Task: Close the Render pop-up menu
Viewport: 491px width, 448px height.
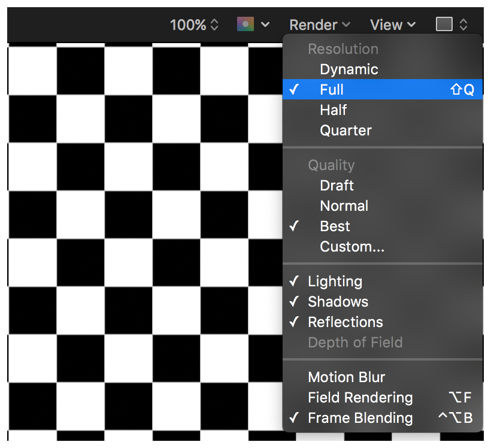Action: point(319,25)
